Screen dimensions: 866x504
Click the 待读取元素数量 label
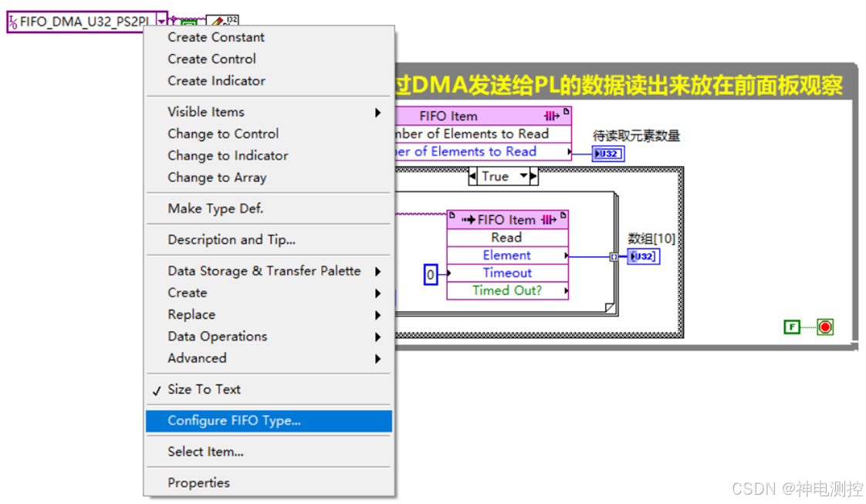(636, 136)
